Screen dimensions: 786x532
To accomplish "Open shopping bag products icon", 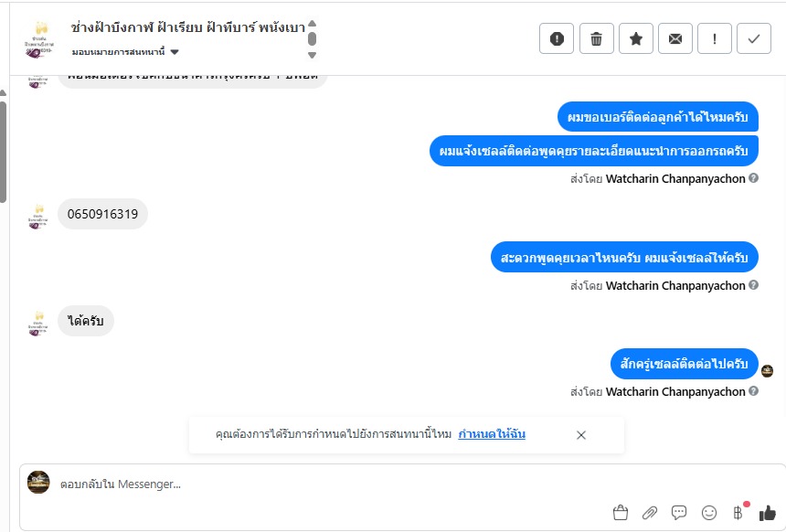I will pyautogui.click(x=621, y=513).
